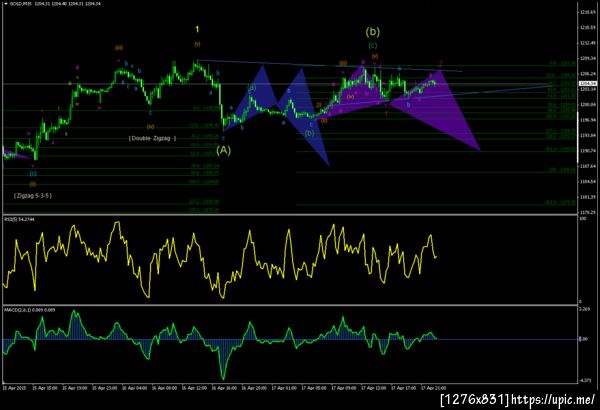Click the "17 Apr 17:00" time axis label

click(x=403, y=388)
